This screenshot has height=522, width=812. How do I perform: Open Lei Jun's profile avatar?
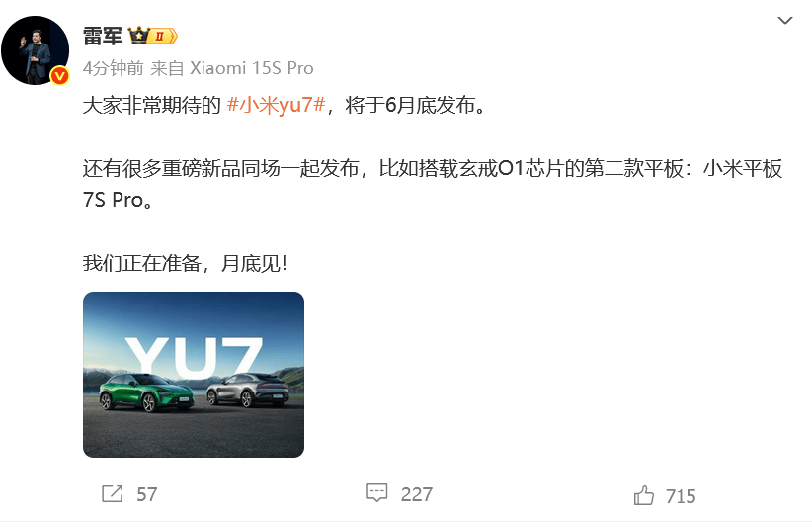[x=36, y=50]
